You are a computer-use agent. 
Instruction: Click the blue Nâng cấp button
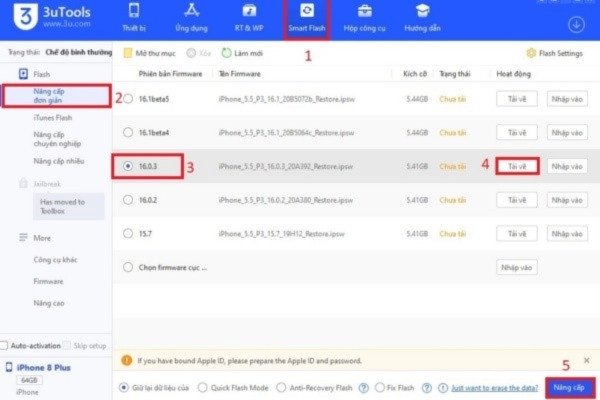point(569,387)
